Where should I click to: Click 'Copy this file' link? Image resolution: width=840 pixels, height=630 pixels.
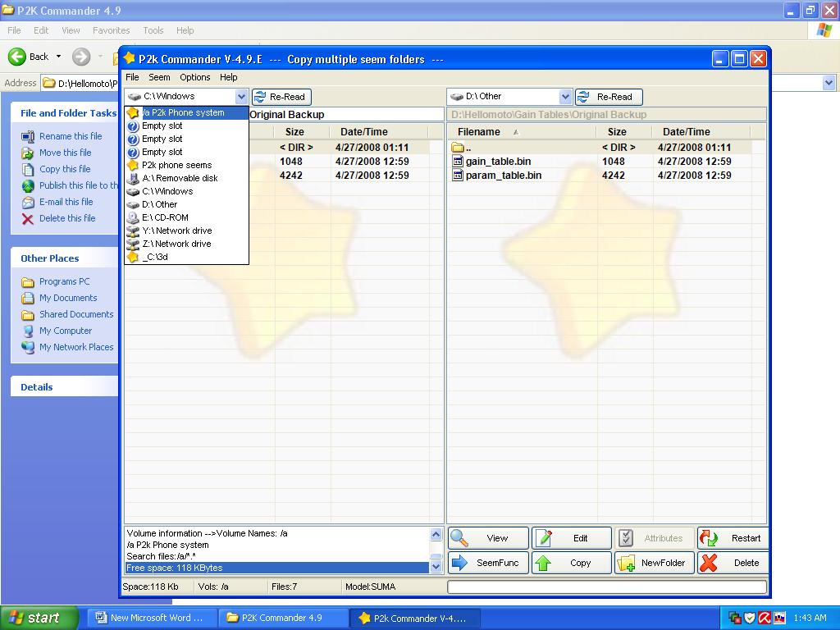point(65,169)
